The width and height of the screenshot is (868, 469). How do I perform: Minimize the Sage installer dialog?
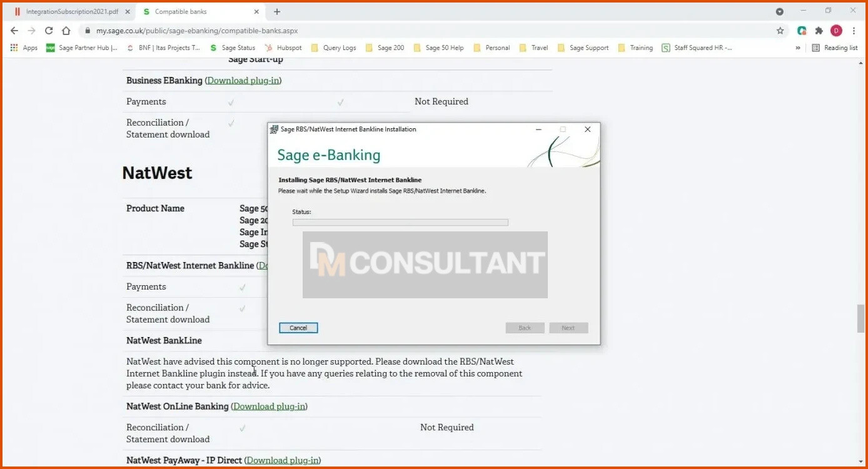click(x=539, y=129)
